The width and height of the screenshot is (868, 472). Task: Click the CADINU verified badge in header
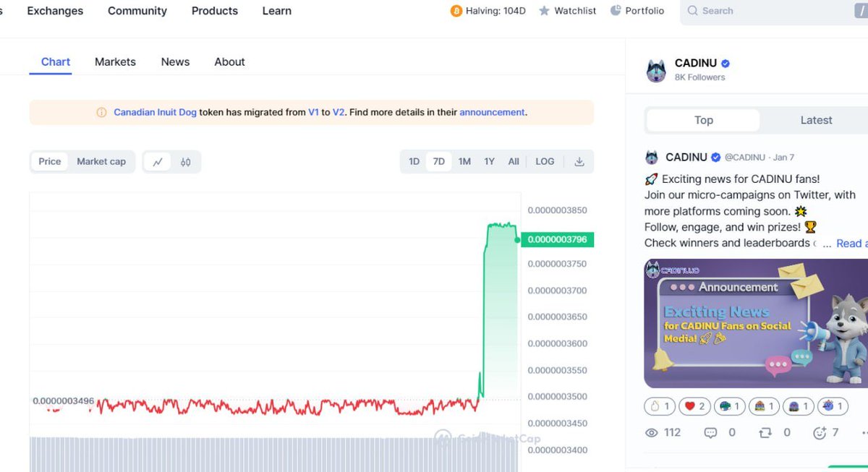pos(726,64)
